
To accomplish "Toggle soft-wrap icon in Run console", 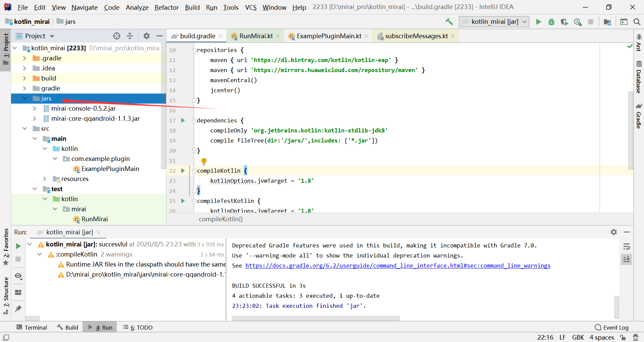I will pos(626,247).
